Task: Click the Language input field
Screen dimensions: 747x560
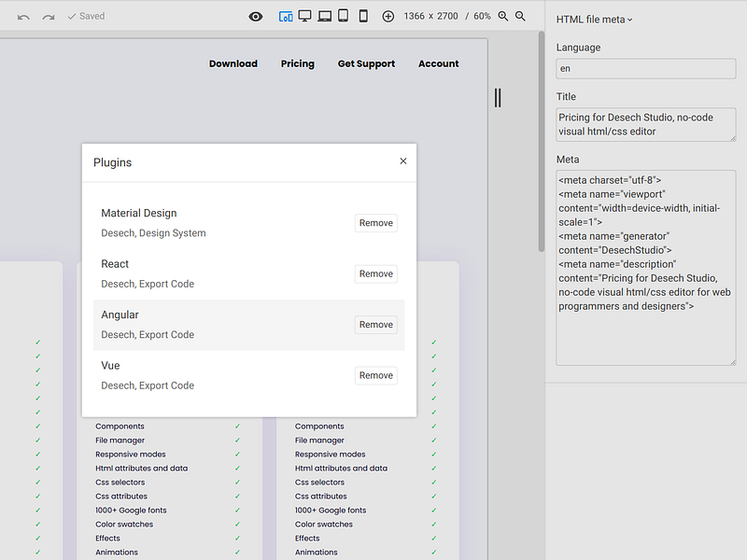Action: 645,68
